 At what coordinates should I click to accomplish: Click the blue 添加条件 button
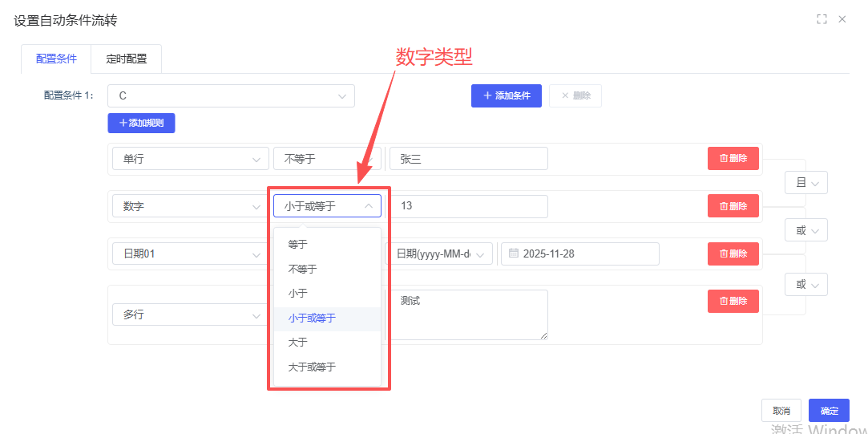(507, 95)
